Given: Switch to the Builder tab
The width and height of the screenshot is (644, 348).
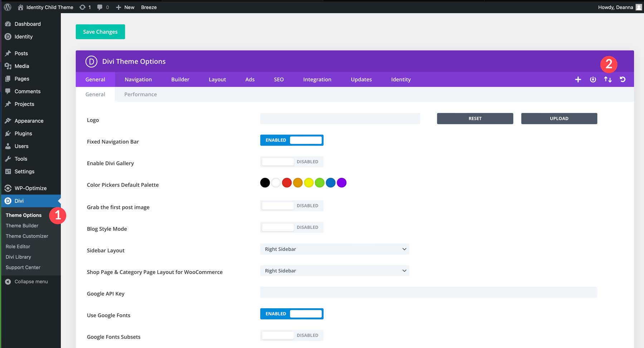Looking at the screenshot, I should pos(180,79).
